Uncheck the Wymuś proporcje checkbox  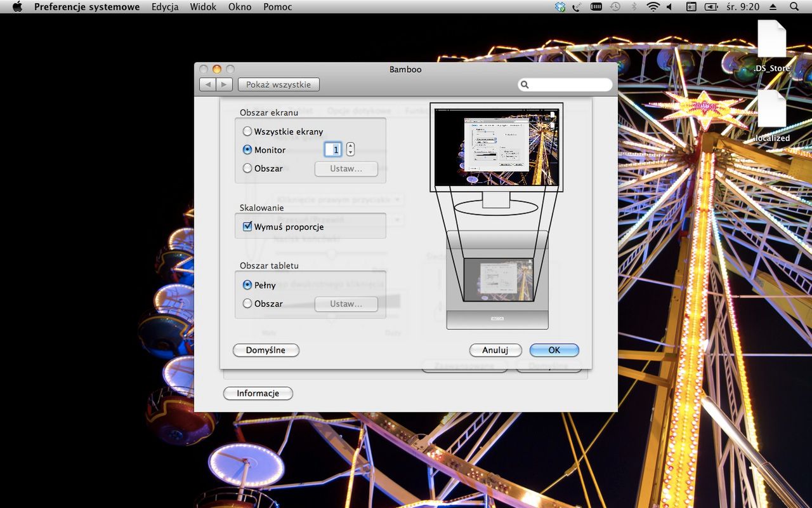coord(247,227)
